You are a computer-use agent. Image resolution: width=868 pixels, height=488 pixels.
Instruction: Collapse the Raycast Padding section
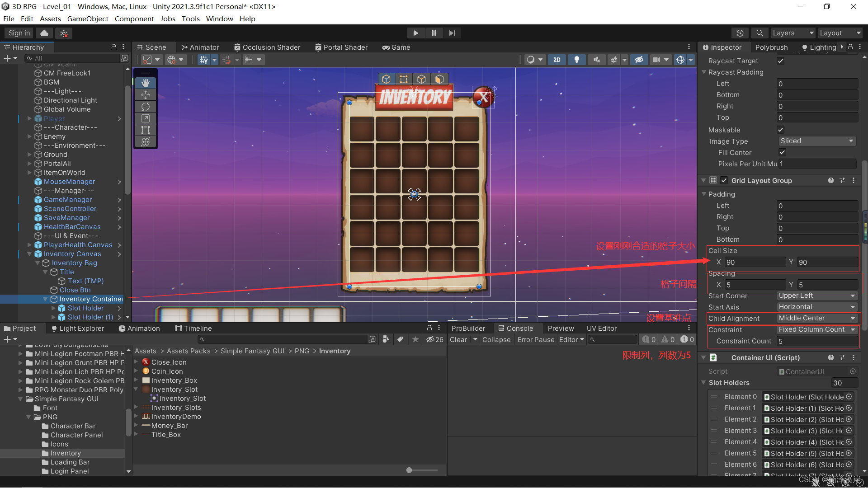[704, 72]
